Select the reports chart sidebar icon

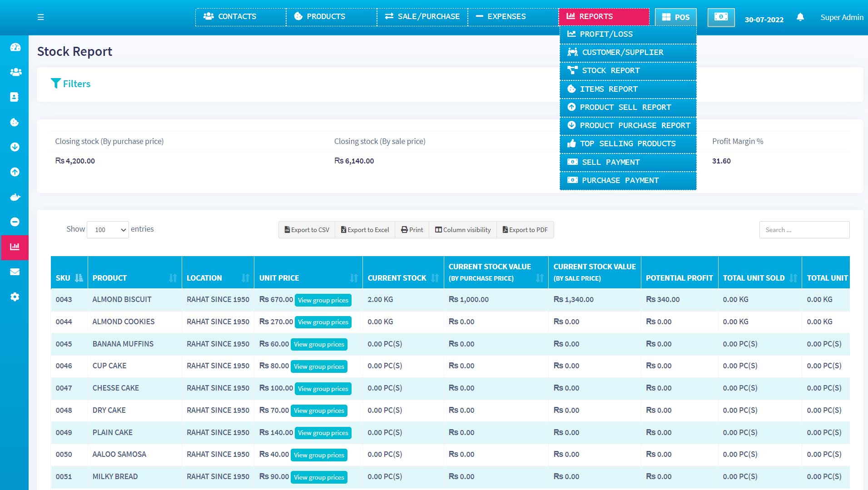click(15, 247)
